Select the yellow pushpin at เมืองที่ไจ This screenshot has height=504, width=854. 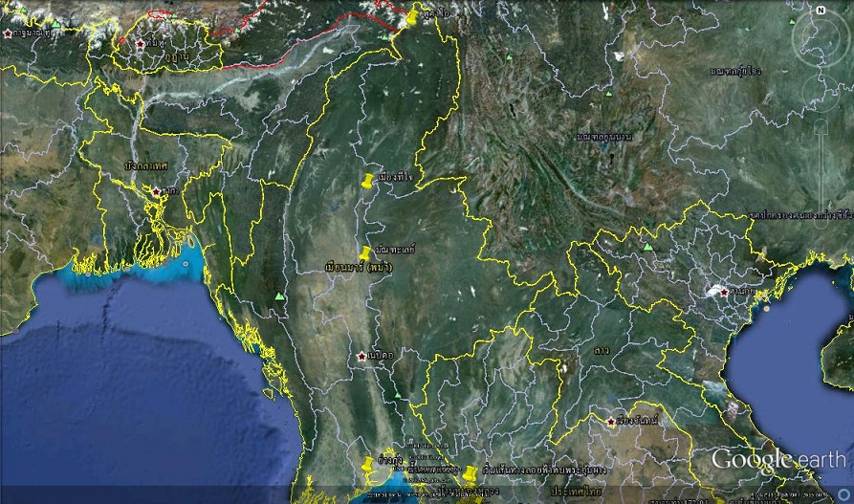click(367, 181)
